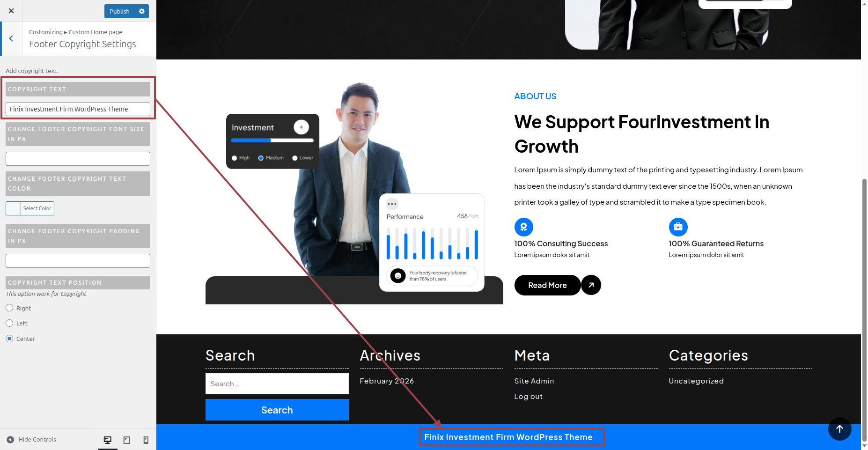The height and width of the screenshot is (450, 868).
Task: Select the Left position radio button
Action: click(x=9, y=323)
